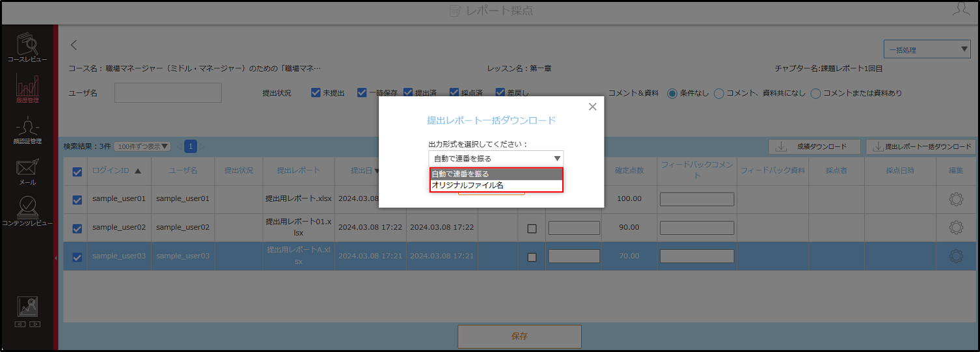Open the file 提出用レポート01.xlsx
980x352 pixels.
pyautogui.click(x=299, y=227)
